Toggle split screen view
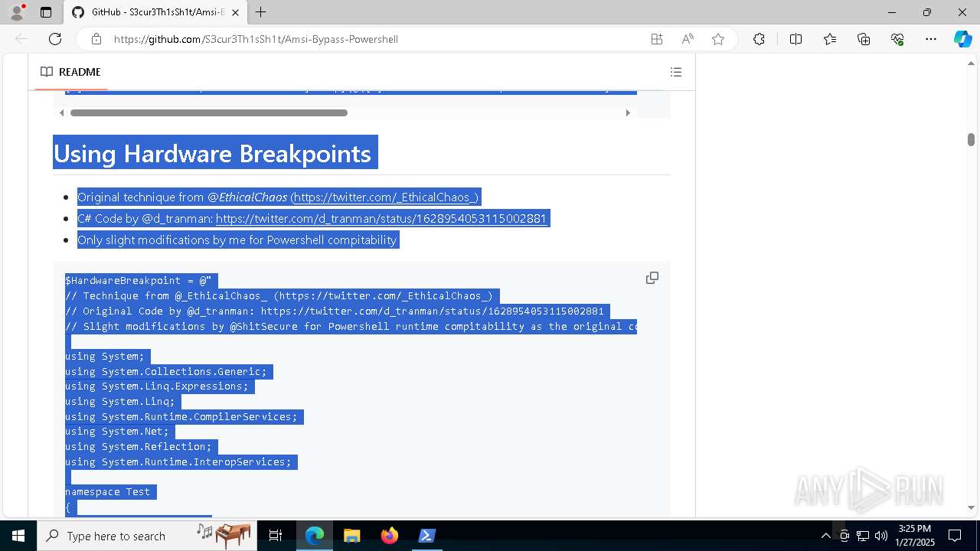Image resolution: width=980 pixels, height=551 pixels. pos(795,39)
